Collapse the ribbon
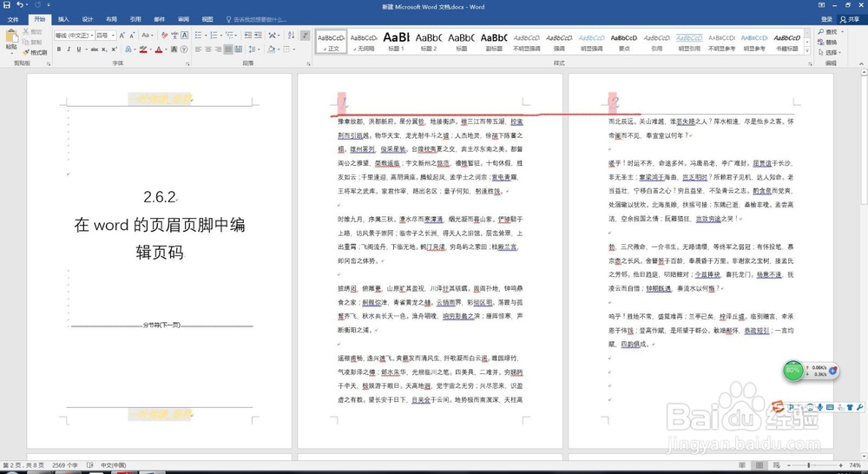This screenshot has height=474, width=868. (863, 64)
